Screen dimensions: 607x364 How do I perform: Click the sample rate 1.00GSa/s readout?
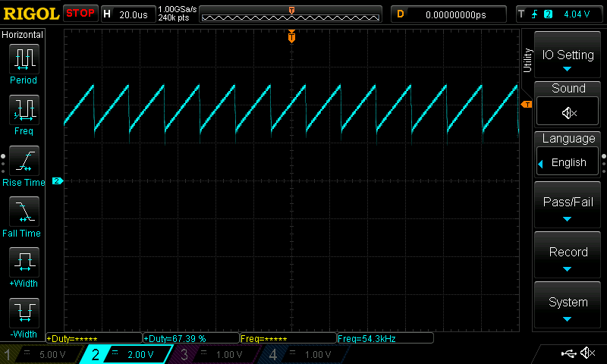[x=178, y=9]
